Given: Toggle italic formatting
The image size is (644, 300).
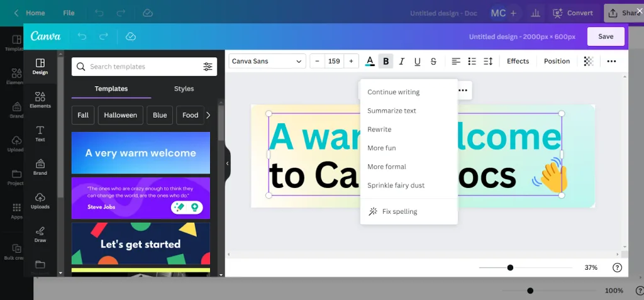Looking at the screenshot, I should pyautogui.click(x=401, y=61).
